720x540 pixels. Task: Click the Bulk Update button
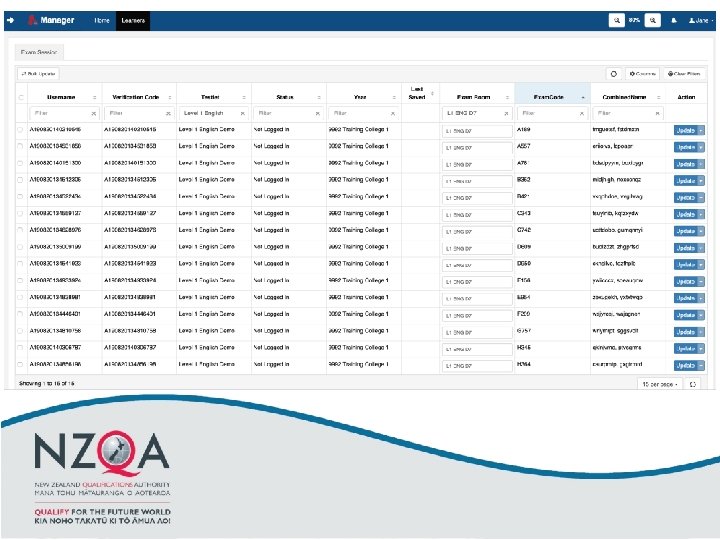tap(39, 73)
